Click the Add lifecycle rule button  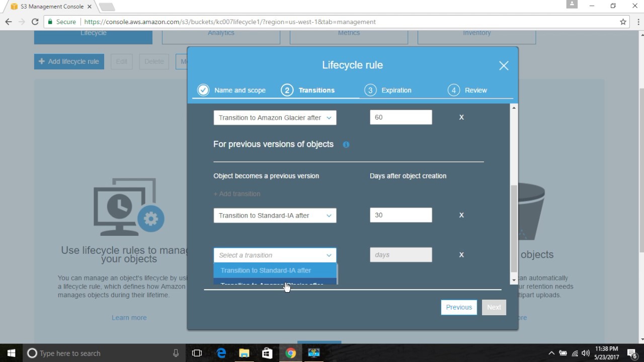[69, 61]
